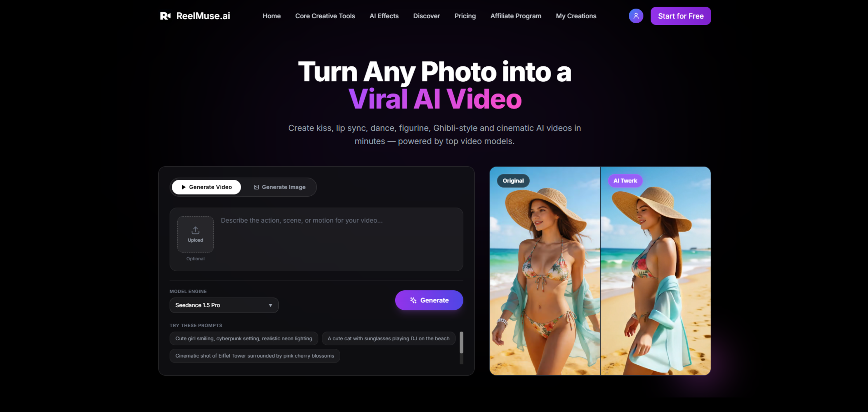The width and height of the screenshot is (868, 412).
Task: Click the Original photo preview
Action: (x=545, y=271)
